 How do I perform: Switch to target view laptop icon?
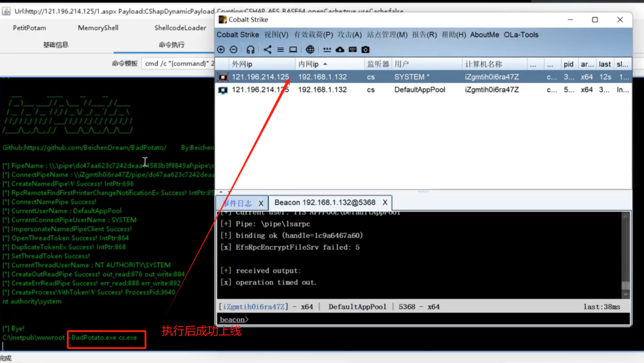click(293, 50)
